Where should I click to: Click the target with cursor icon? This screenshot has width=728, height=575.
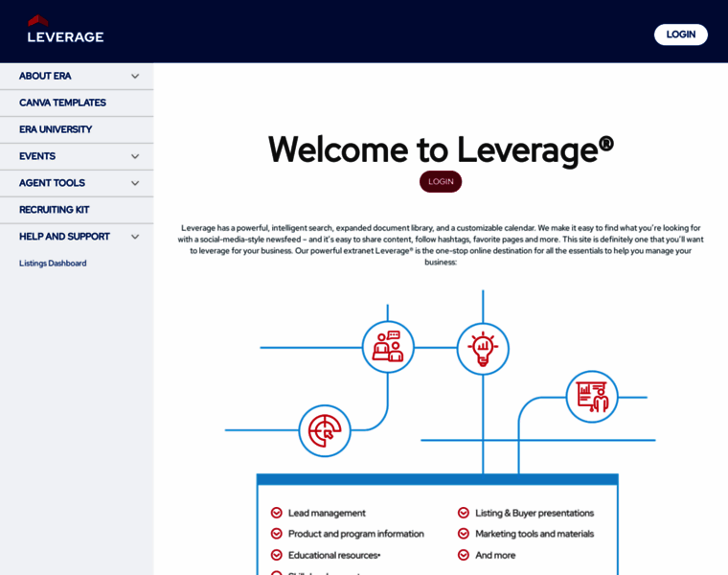[x=325, y=430]
